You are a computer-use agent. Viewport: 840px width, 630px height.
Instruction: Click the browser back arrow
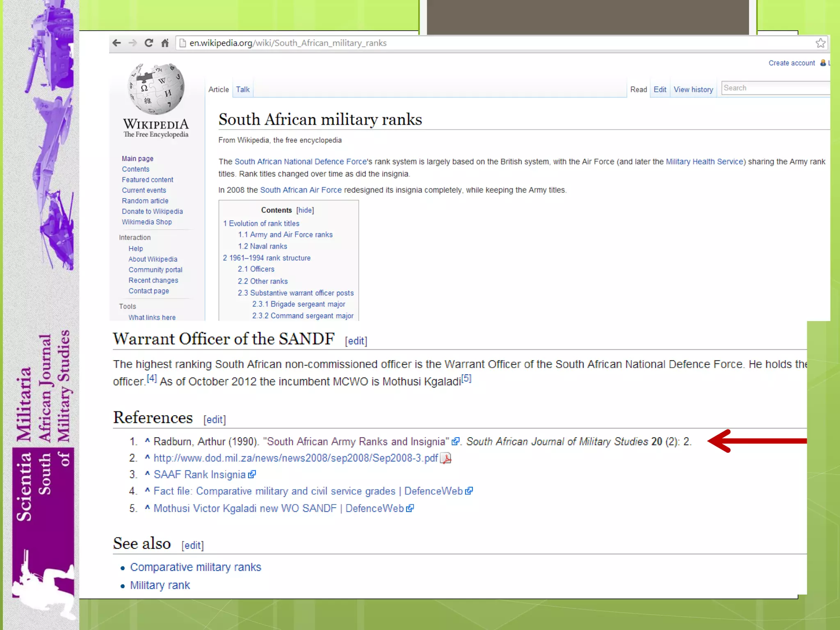117,43
